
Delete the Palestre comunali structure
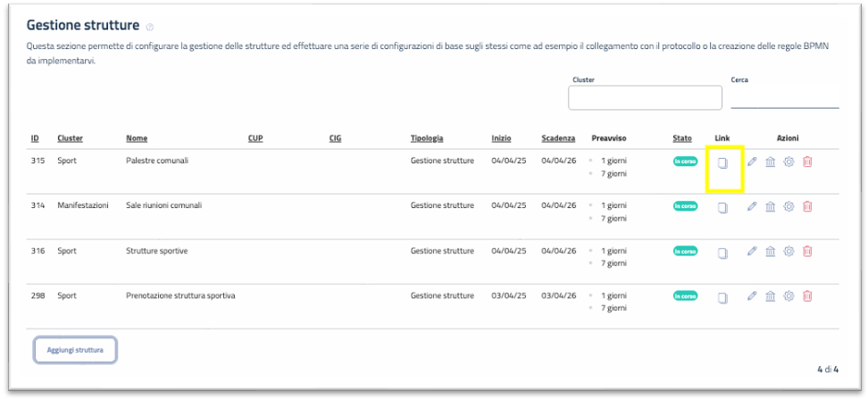[x=807, y=162]
